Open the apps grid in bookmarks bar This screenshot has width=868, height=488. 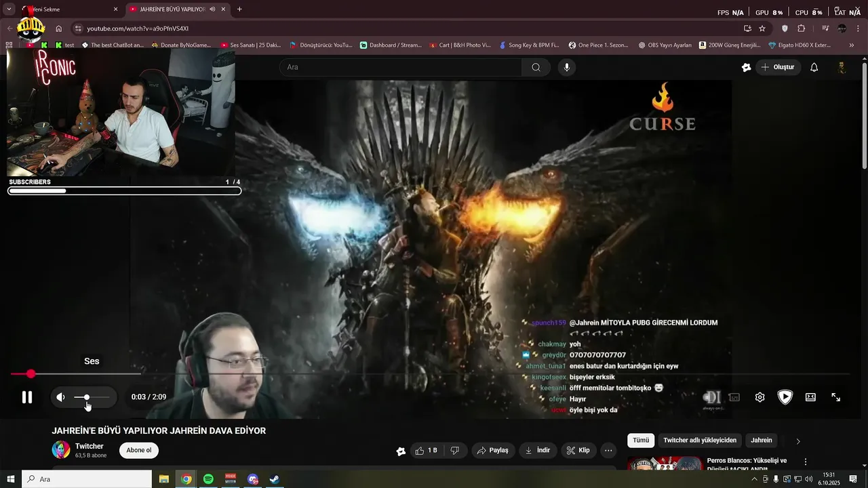9,45
